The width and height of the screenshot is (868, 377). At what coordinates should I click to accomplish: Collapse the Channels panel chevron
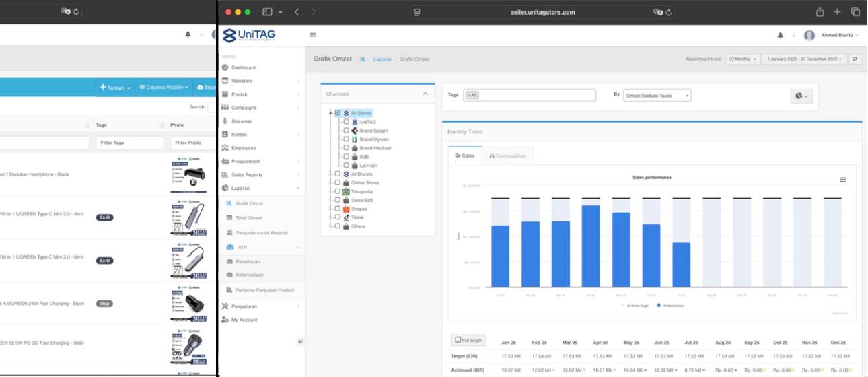tap(425, 94)
